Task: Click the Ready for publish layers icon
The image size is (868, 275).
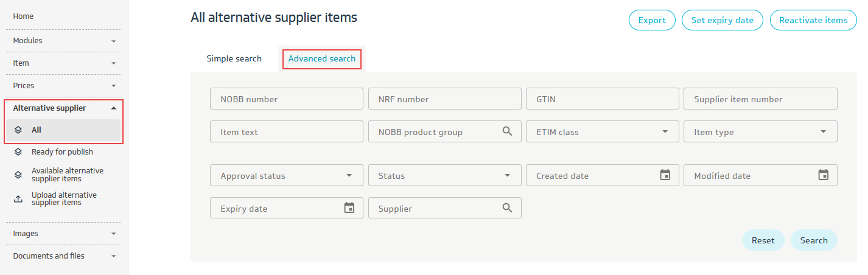Action: click(18, 152)
